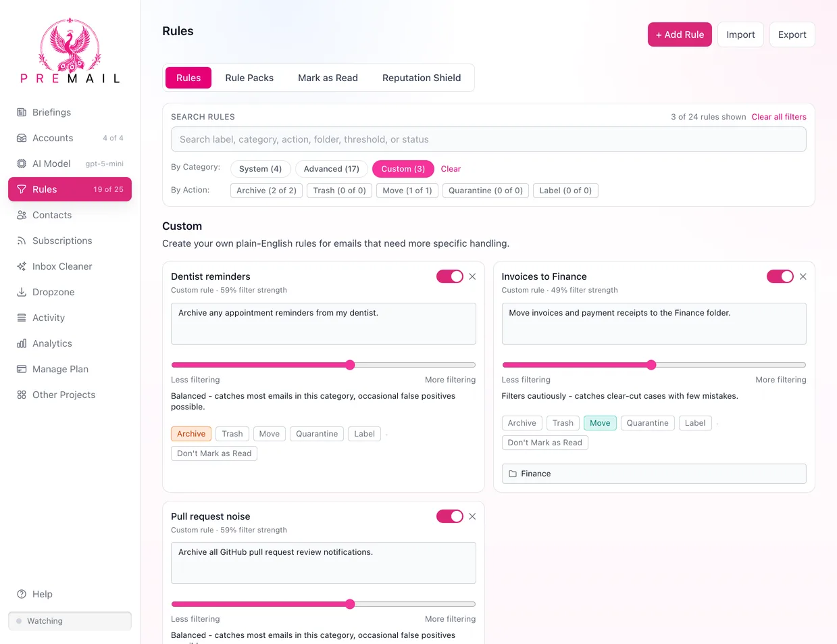
Task: Adjust Dentist reminders filter strength slider
Action: tap(324, 365)
